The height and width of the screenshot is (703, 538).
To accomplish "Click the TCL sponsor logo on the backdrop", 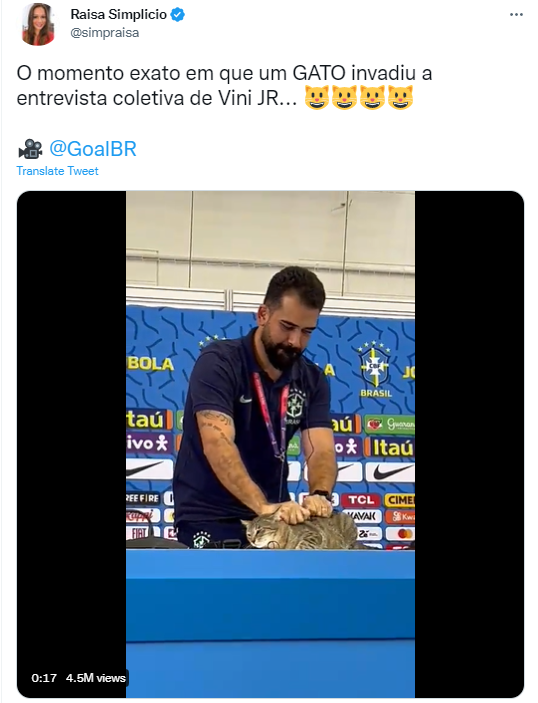I will pyautogui.click(x=361, y=500).
